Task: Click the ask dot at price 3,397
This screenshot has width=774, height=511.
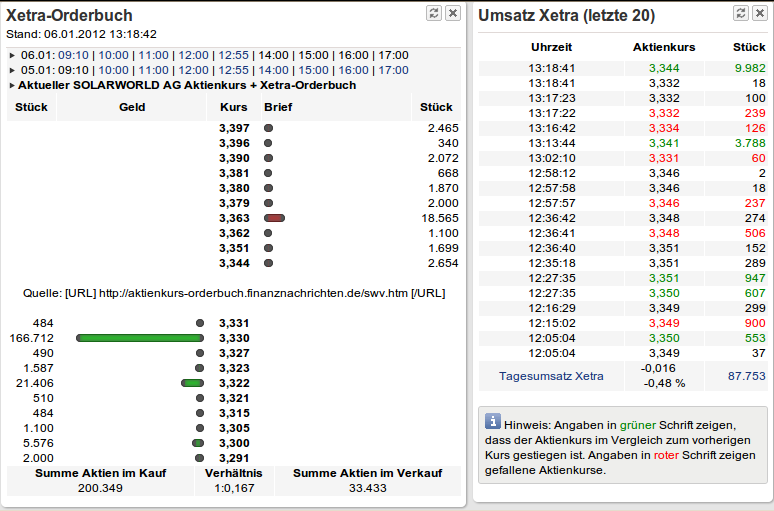Action: click(x=268, y=128)
